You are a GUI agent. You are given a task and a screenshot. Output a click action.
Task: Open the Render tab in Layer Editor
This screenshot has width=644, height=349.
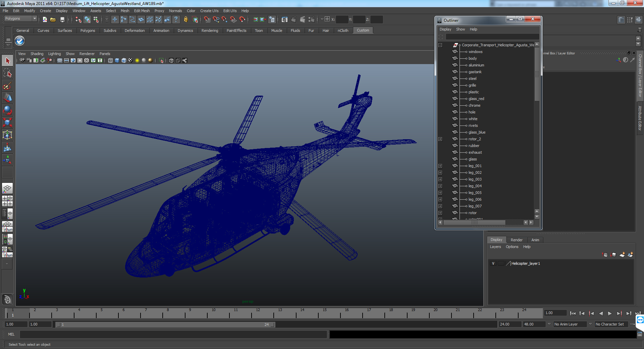point(517,240)
